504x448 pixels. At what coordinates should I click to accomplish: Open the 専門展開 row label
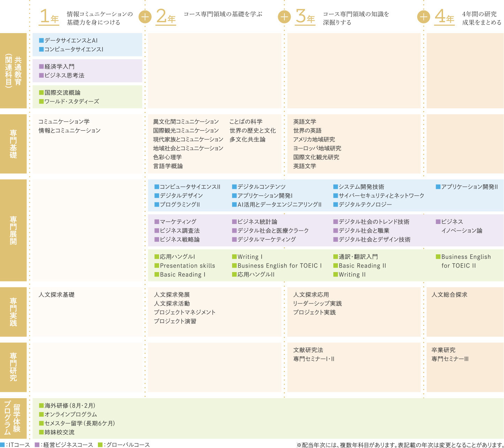13,230
